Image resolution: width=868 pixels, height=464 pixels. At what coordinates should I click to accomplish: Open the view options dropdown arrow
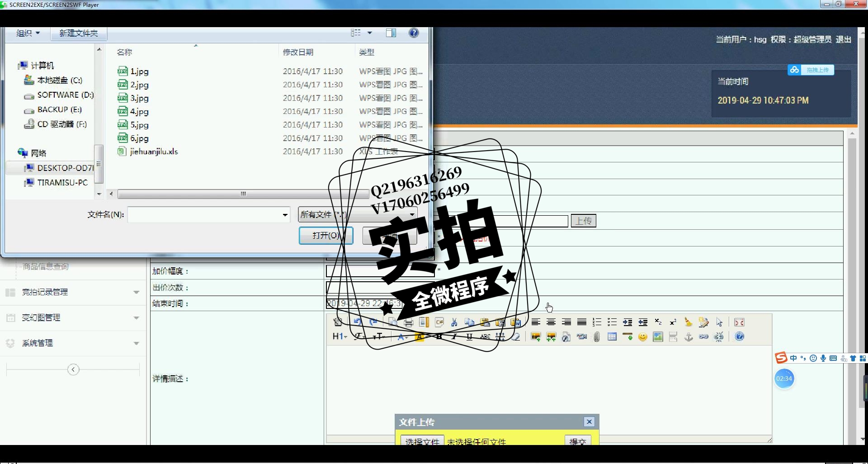[x=370, y=33]
